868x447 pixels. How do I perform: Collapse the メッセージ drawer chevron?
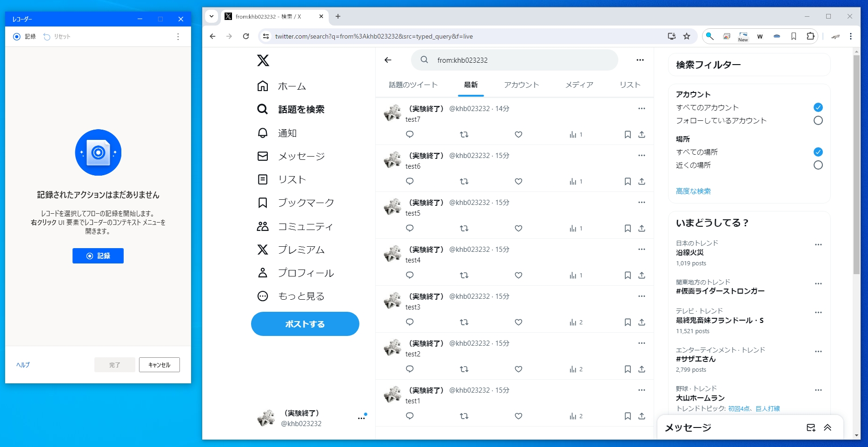tap(828, 427)
